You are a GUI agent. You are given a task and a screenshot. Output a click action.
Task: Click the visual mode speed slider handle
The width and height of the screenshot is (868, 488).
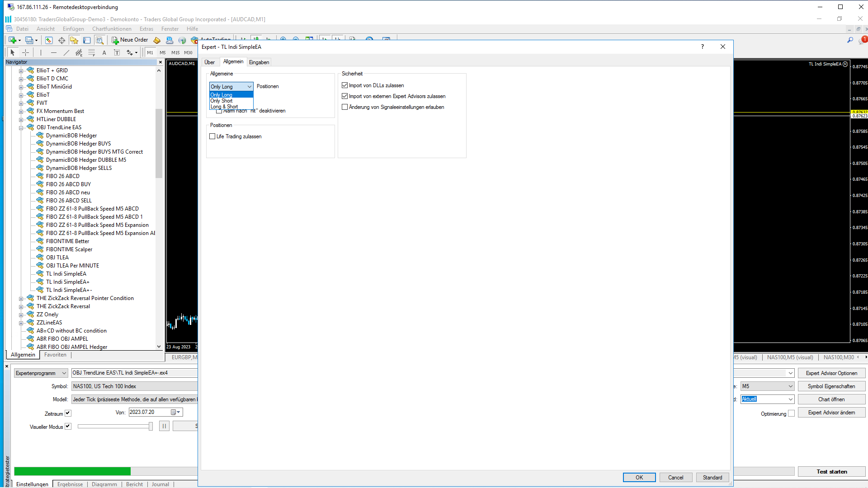[151, 426]
